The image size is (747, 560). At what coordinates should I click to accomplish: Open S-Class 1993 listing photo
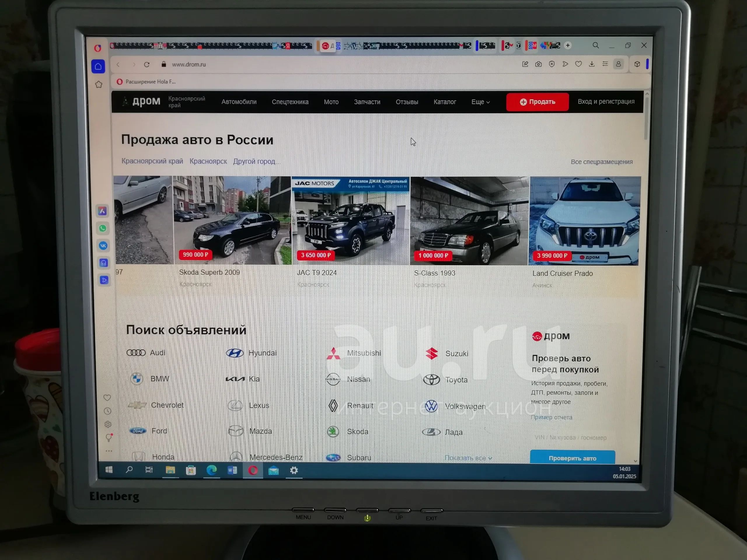pyautogui.click(x=470, y=221)
